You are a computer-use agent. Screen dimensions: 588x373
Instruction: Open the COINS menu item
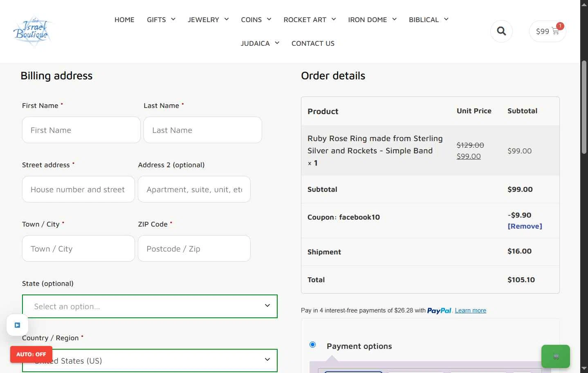(x=251, y=20)
